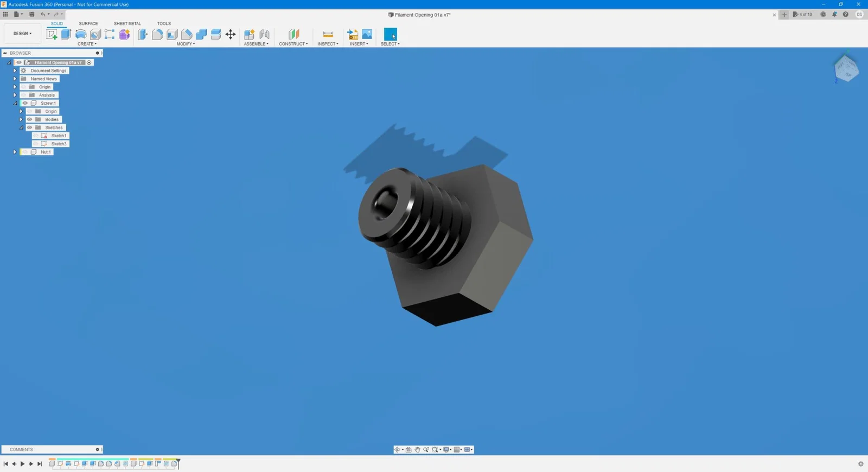Pick the Hole tool in Create
The image size is (868, 472).
coord(95,34)
